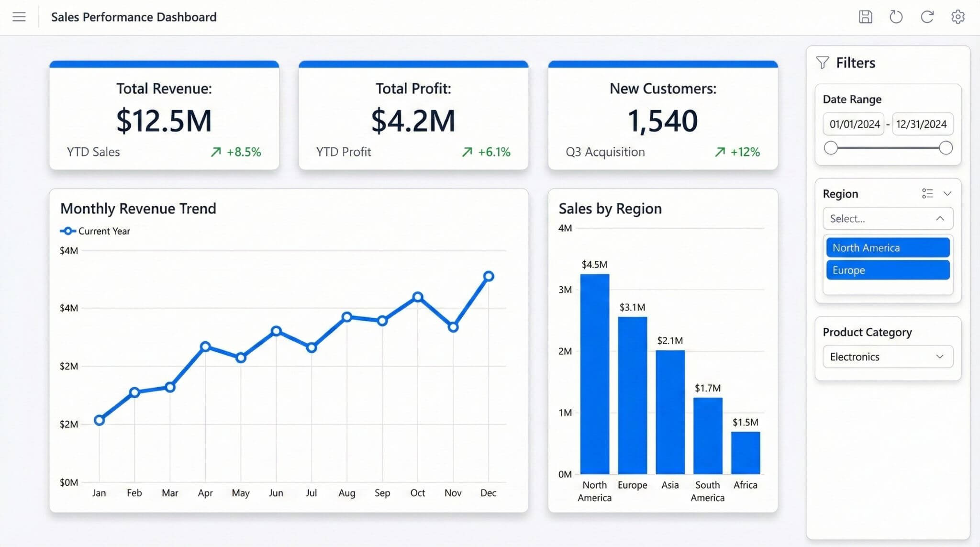Click the 01/01/2024 start date field

click(853, 123)
